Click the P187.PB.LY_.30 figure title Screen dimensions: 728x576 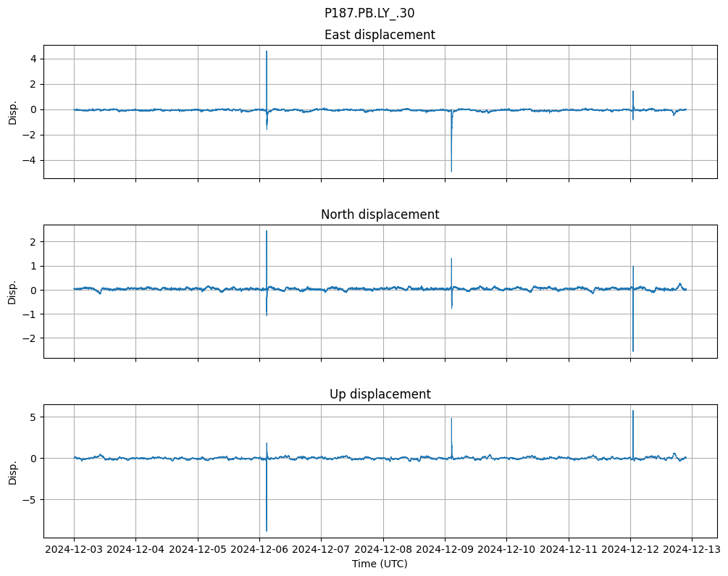coord(369,13)
